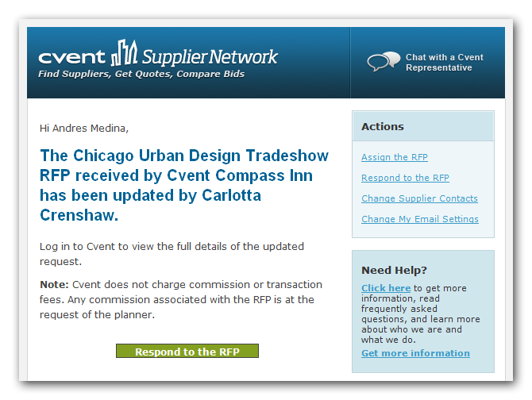
Task: Click the Cvent Supplier Network logo
Action: (x=158, y=53)
